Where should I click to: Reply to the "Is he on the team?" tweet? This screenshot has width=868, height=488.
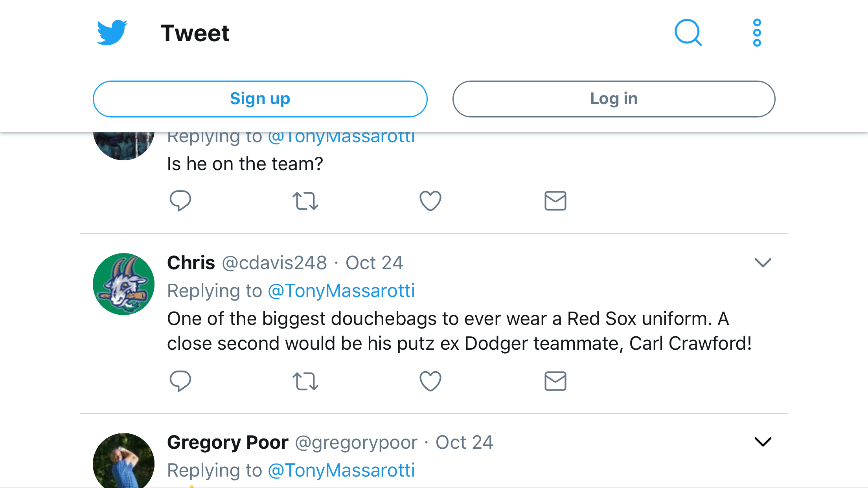tap(180, 201)
